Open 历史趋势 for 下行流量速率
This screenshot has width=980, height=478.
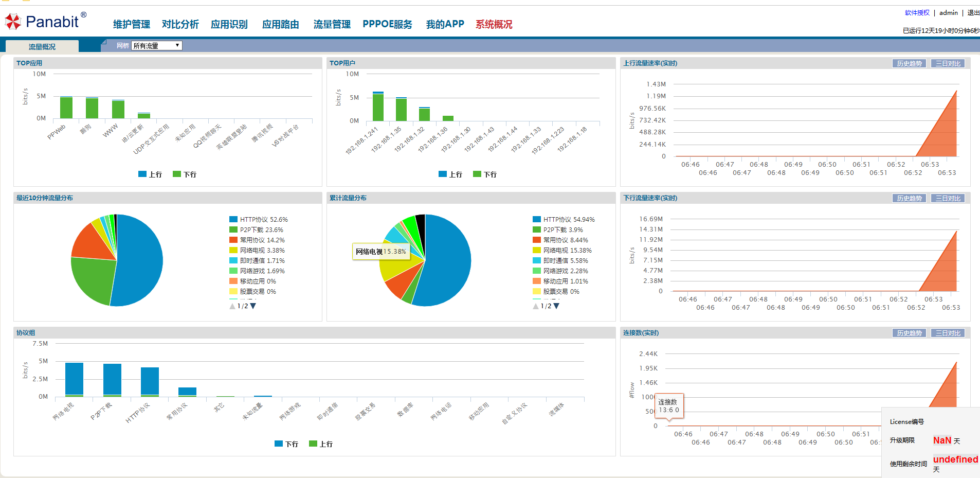click(909, 198)
